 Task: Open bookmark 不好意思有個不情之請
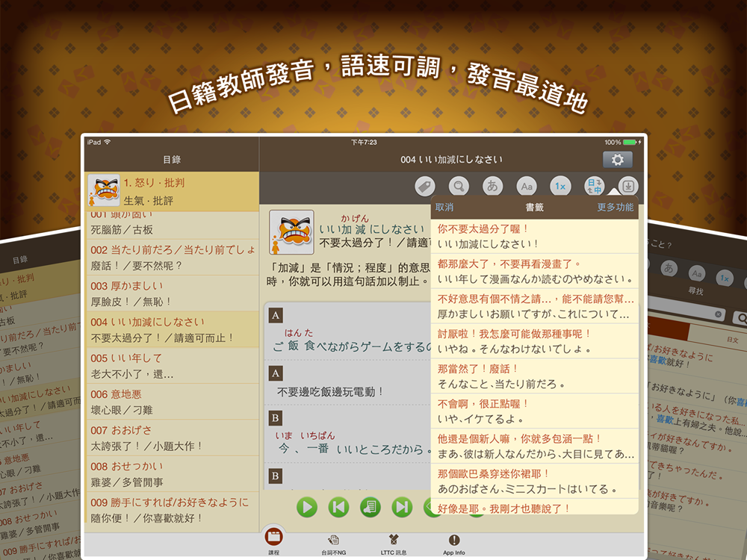(535, 306)
